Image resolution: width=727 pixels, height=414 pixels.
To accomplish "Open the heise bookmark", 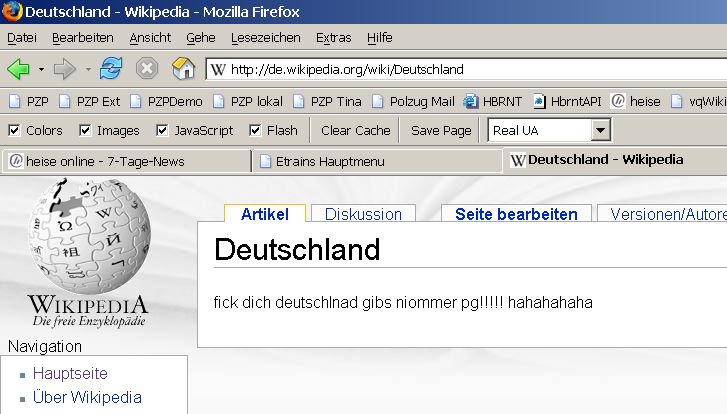I will [636, 101].
